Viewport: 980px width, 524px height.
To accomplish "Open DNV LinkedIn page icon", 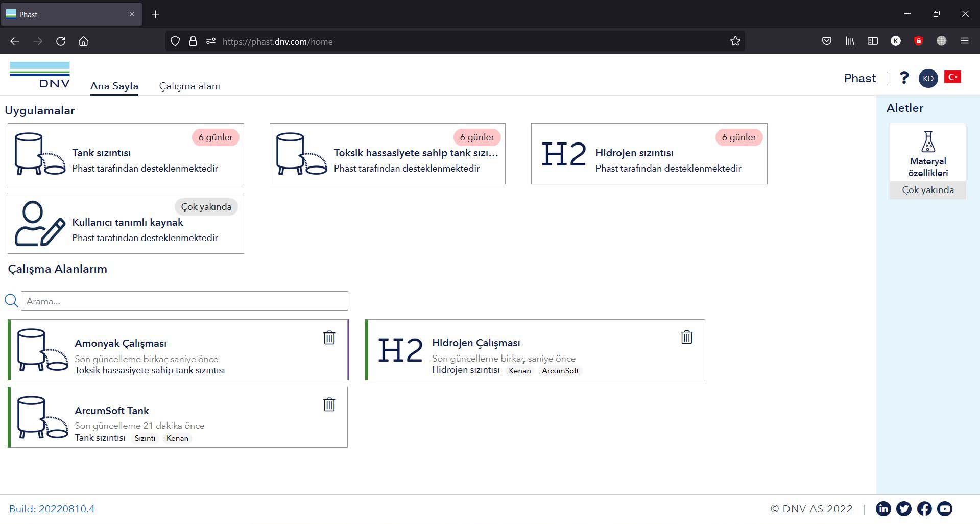I will click(883, 509).
